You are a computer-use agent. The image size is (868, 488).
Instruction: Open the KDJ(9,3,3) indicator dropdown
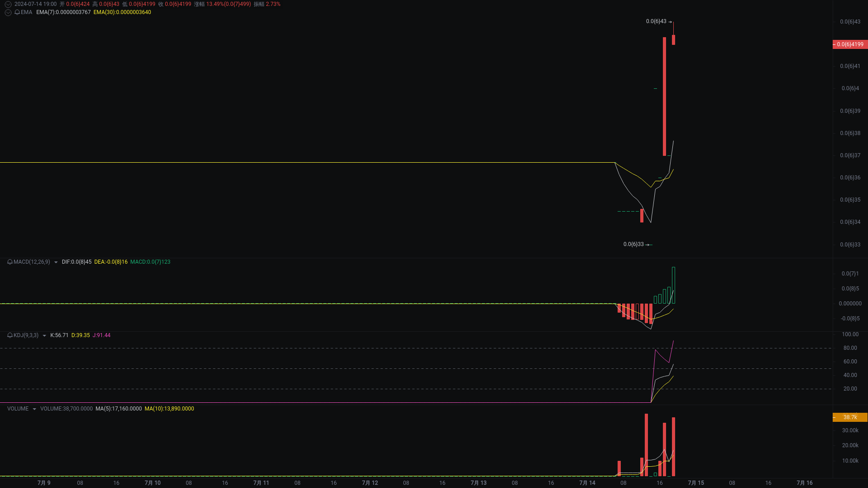click(x=44, y=335)
